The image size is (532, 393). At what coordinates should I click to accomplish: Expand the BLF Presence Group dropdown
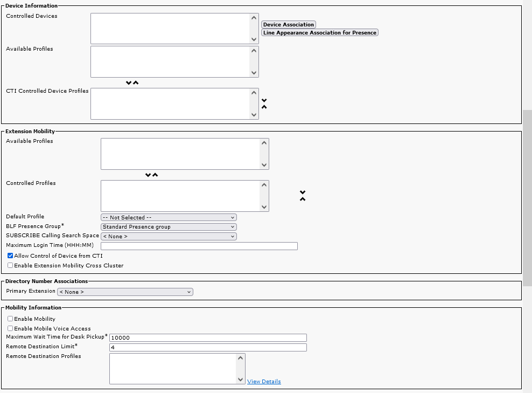(x=169, y=227)
